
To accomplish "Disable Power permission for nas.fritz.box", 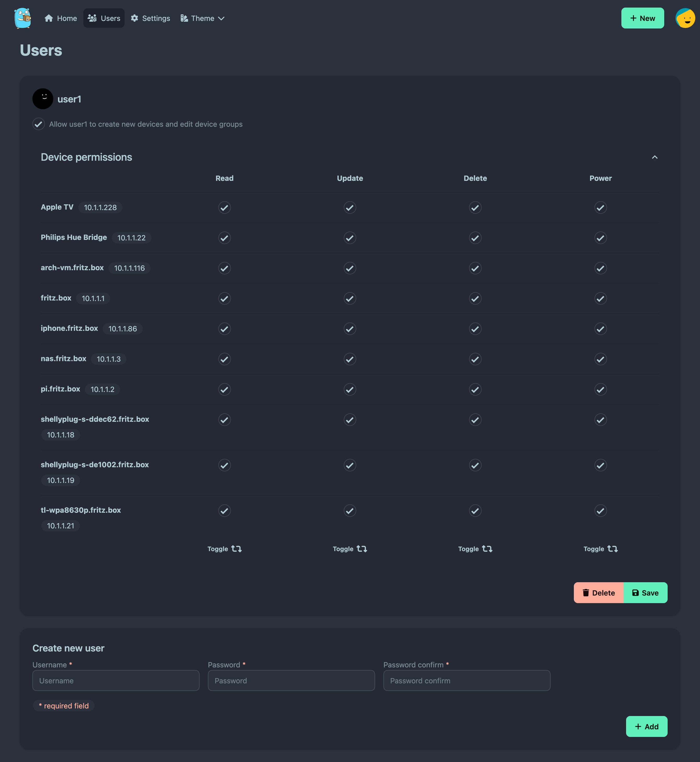I will tap(600, 359).
